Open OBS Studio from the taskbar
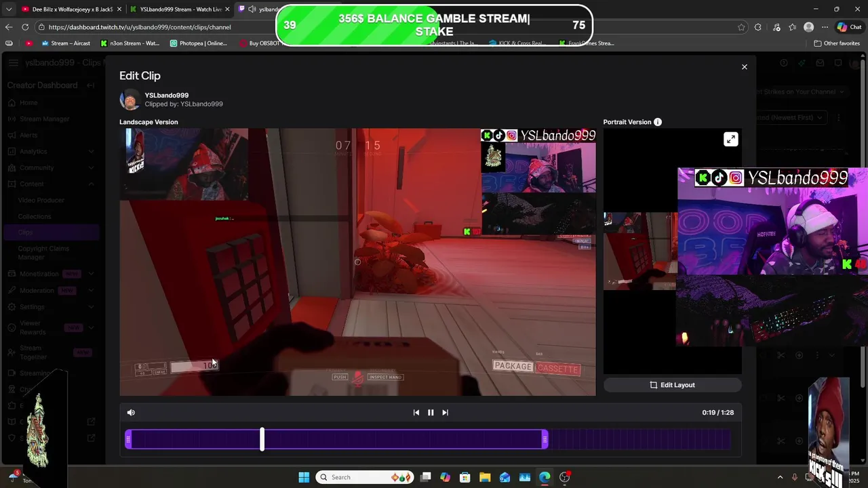This screenshot has width=868, height=488. [x=564, y=477]
